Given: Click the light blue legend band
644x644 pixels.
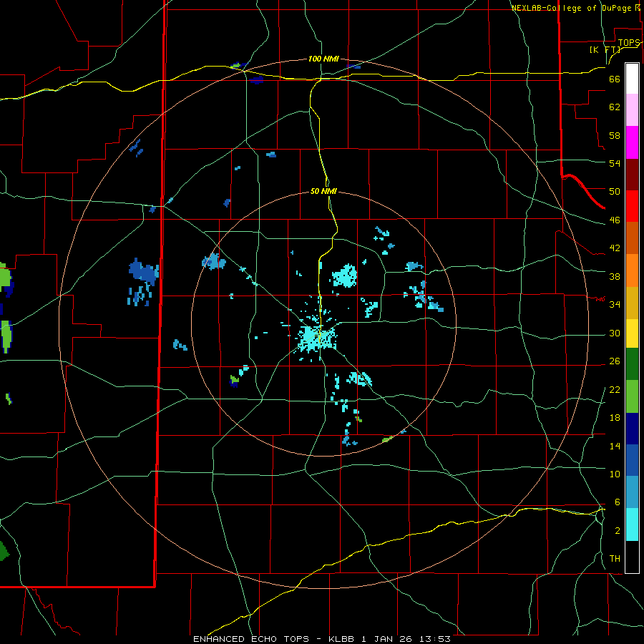Looking at the screenshot, I should [632, 493].
